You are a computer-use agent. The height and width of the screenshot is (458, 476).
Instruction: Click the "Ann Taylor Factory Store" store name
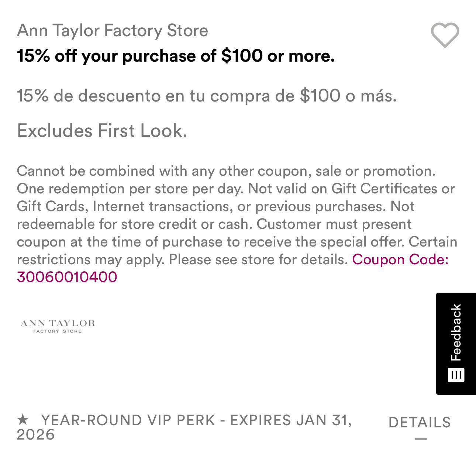point(113,30)
